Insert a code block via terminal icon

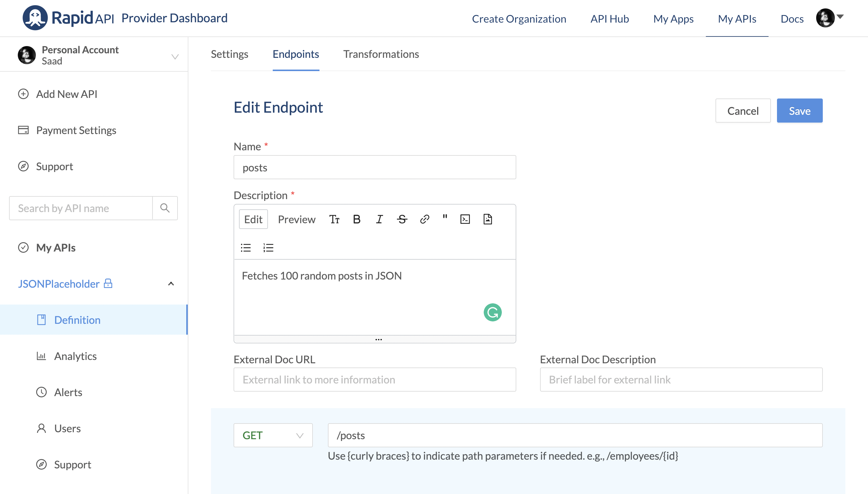[x=465, y=220]
